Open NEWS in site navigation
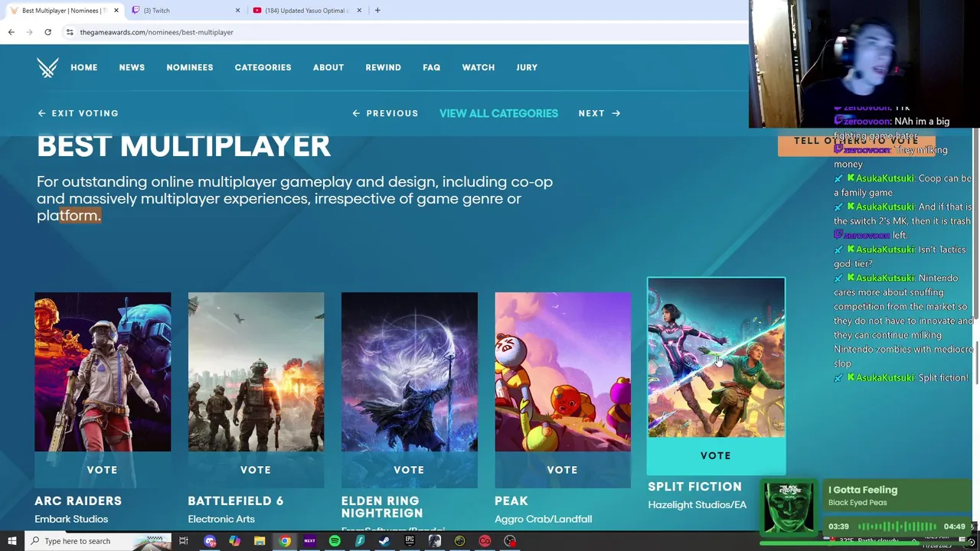Screen dimensions: 980x551 click(x=132, y=67)
